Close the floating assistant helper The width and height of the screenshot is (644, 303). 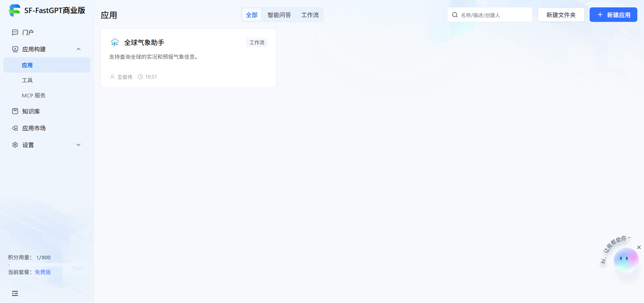[639, 247]
